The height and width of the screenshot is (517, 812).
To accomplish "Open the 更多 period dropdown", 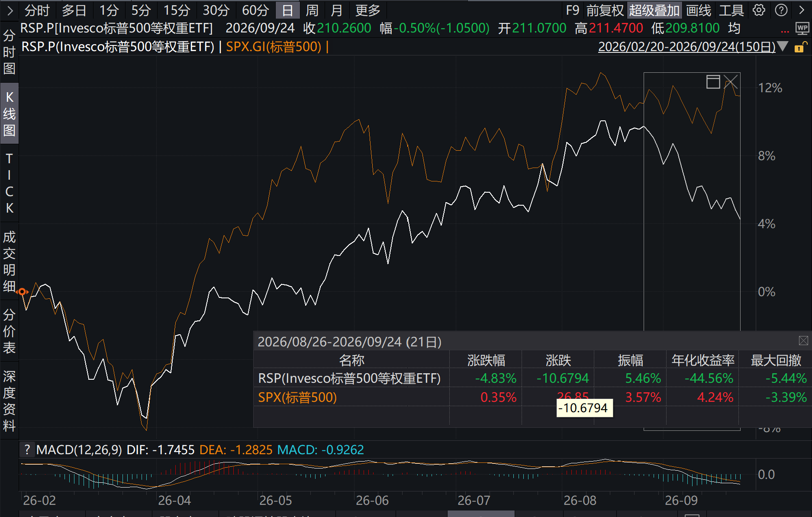I will click(x=368, y=10).
